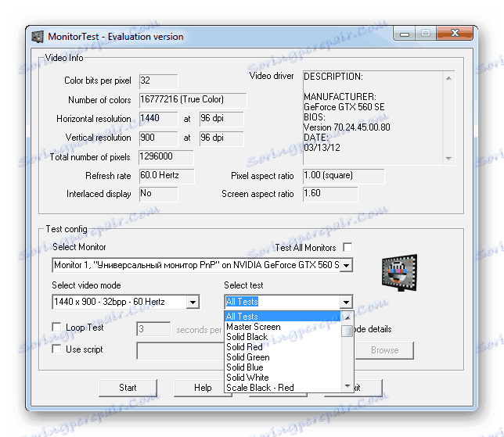Click the test list scroll down arrow
The width and height of the screenshot is (504, 437).
pyautogui.click(x=347, y=386)
